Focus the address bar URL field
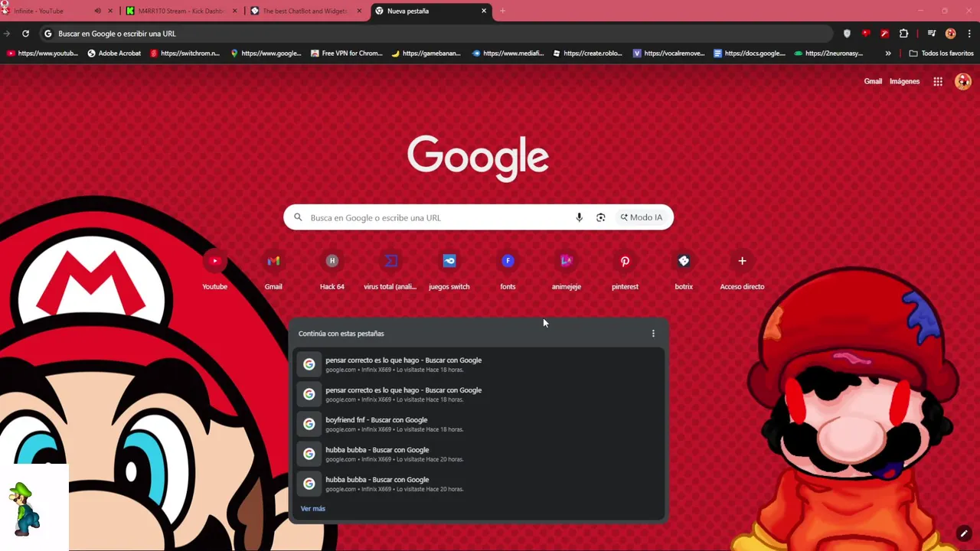This screenshot has width=980, height=551. [x=436, y=34]
